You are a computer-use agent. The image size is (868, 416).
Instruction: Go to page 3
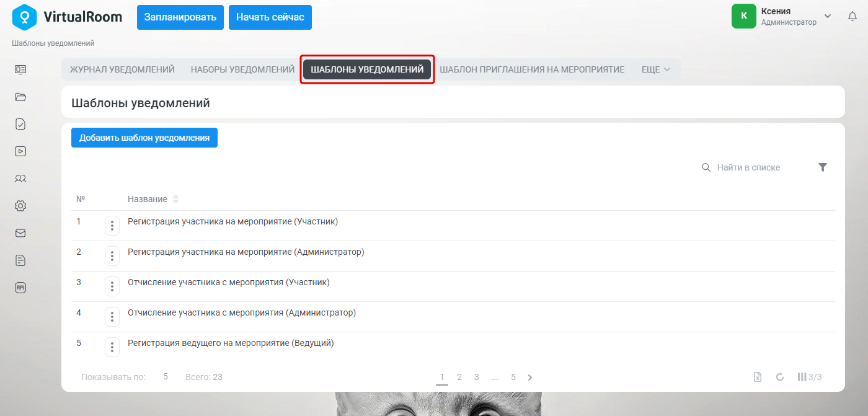coord(477,377)
